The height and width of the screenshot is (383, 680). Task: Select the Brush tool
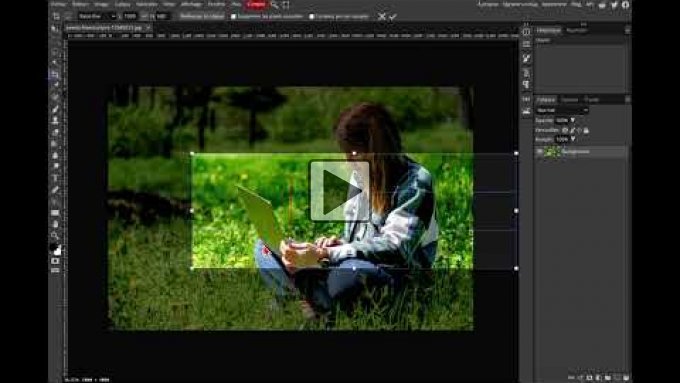(x=55, y=109)
